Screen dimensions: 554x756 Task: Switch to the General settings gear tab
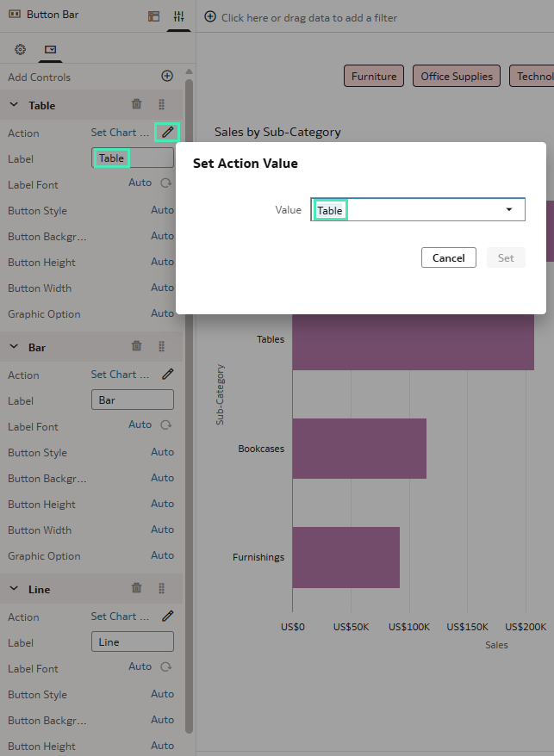click(21, 50)
